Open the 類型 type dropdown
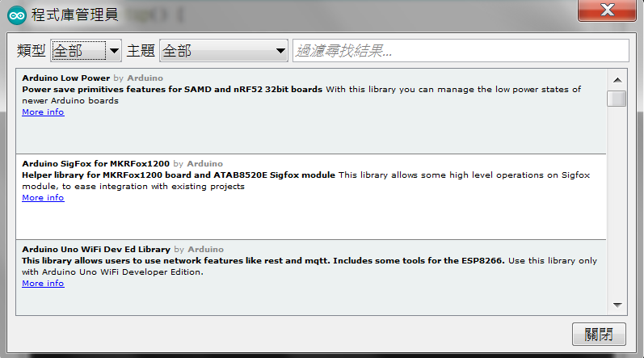The width and height of the screenshot is (644, 358). coord(86,51)
